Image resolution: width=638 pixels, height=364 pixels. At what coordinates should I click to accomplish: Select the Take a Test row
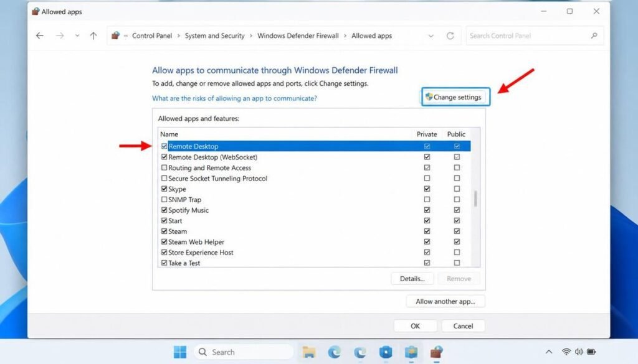point(315,263)
